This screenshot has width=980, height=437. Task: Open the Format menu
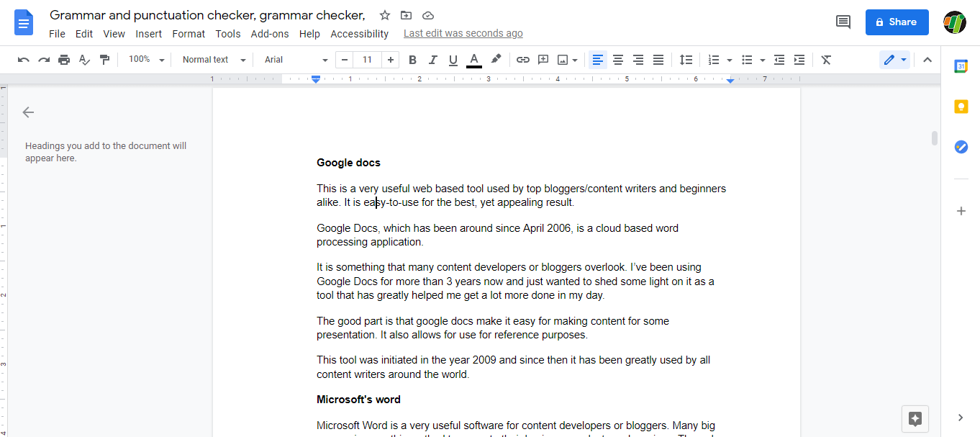point(189,34)
